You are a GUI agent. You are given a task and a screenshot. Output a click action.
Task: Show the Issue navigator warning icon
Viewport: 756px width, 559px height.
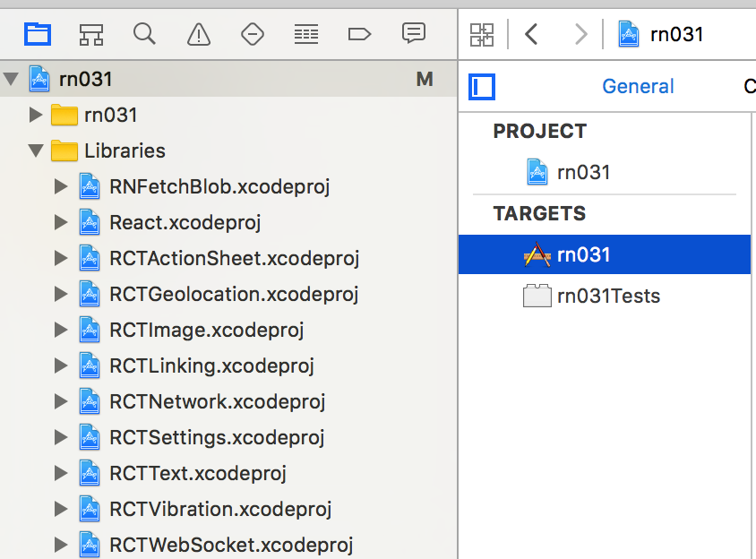198,34
